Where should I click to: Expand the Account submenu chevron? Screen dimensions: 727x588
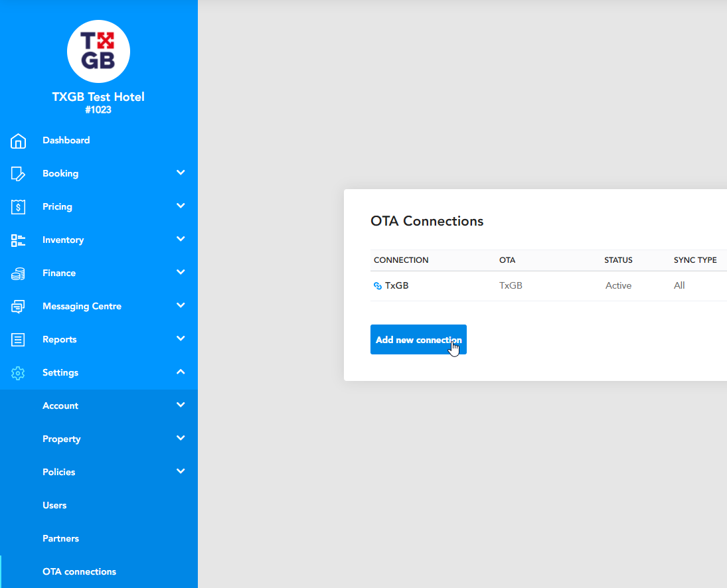pos(181,405)
